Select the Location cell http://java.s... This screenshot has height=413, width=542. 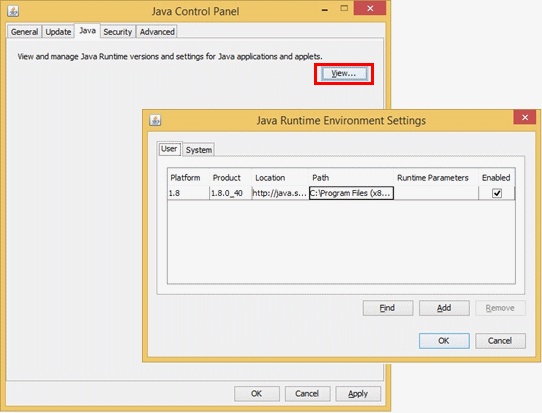[280, 193]
